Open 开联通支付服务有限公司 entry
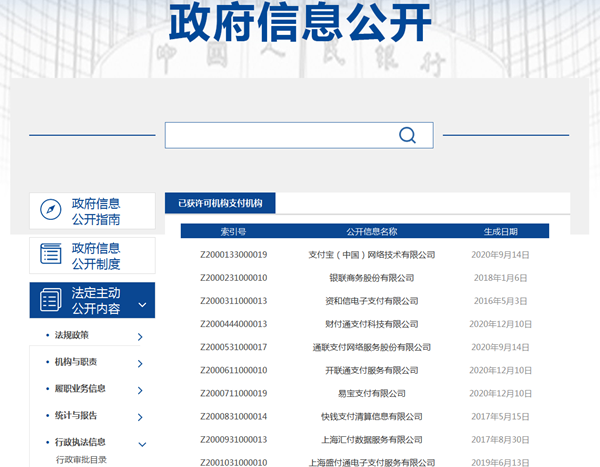This screenshot has height=467, width=600. pyautogui.click(x=372, y=370)
